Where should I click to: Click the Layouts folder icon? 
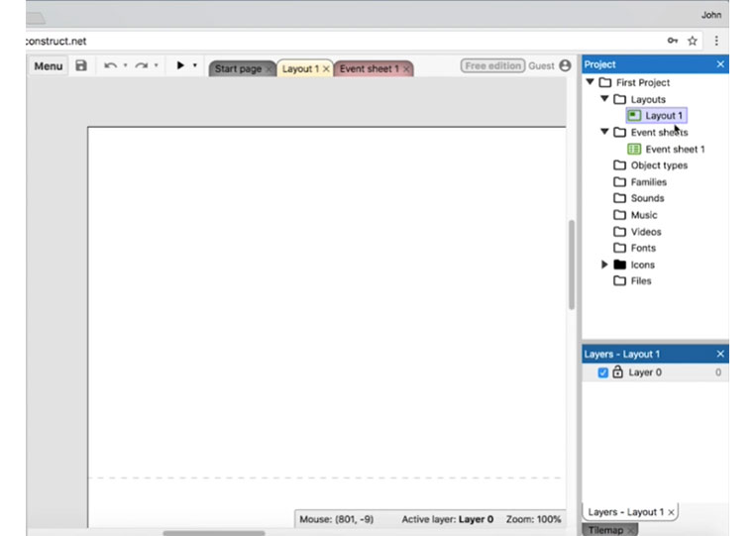tap(619, 99)
